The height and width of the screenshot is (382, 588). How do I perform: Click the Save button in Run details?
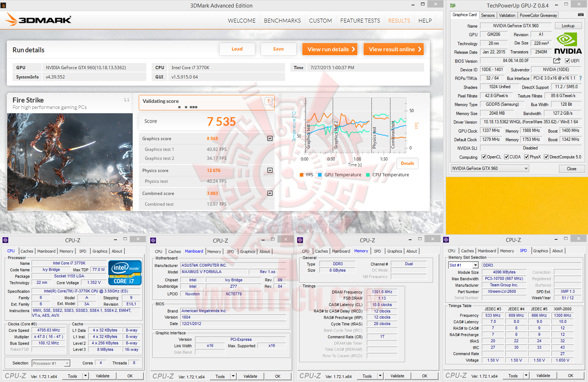tap(278, 49)
